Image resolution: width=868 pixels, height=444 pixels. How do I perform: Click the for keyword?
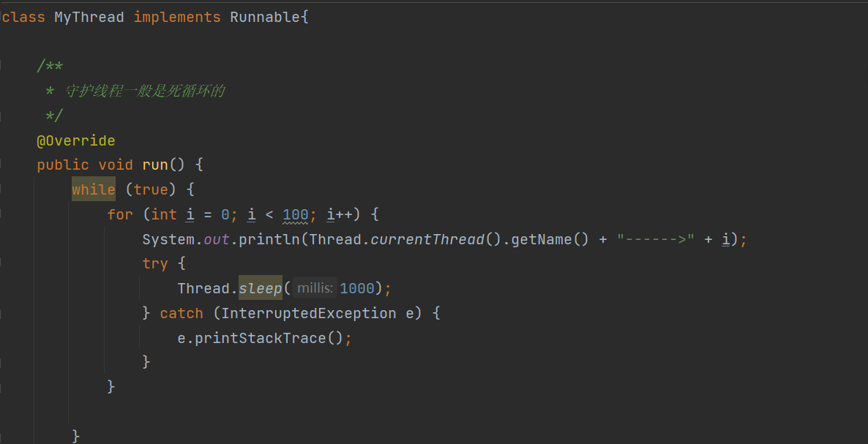pyautogui.click(x=120, y=214)
